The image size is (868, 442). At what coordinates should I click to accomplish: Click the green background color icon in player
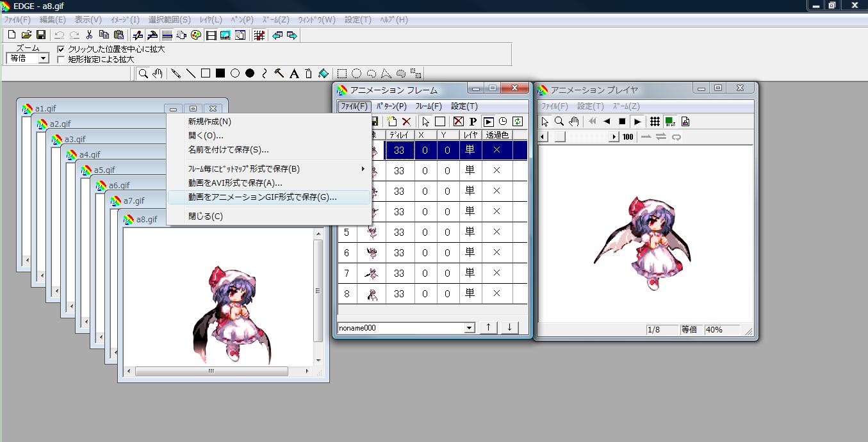[x=669, y=122]
